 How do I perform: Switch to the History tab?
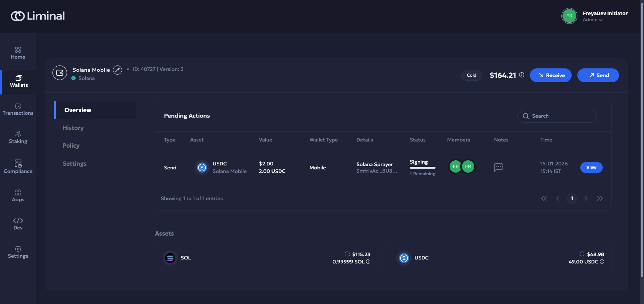pos(73,128)
